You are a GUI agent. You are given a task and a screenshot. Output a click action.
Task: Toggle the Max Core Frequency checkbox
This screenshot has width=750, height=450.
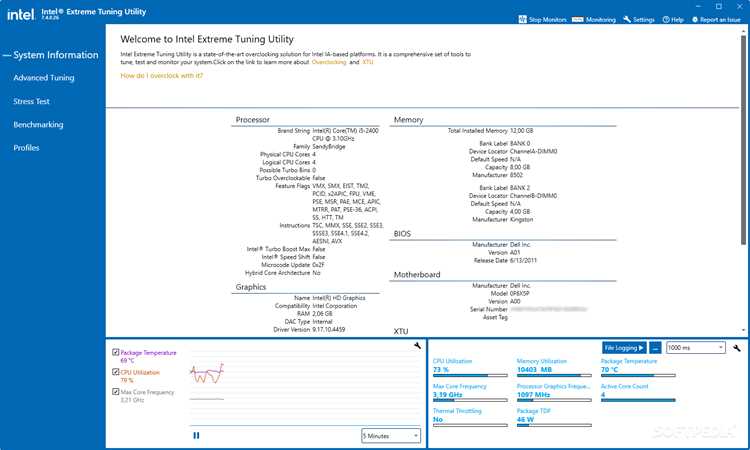[x=115, y=391]
